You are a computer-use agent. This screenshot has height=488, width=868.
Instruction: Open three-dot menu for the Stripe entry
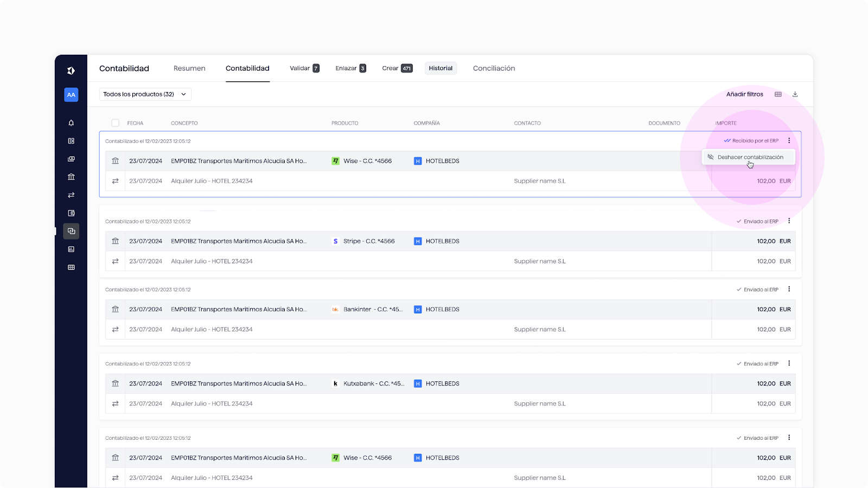click(x=789, y=221)
